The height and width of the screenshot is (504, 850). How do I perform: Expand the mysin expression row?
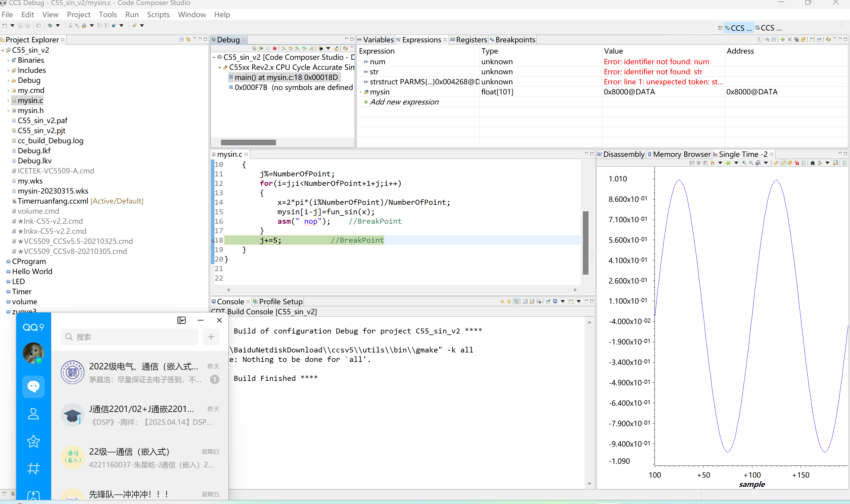pyautogui.click(x=360, y=92)
